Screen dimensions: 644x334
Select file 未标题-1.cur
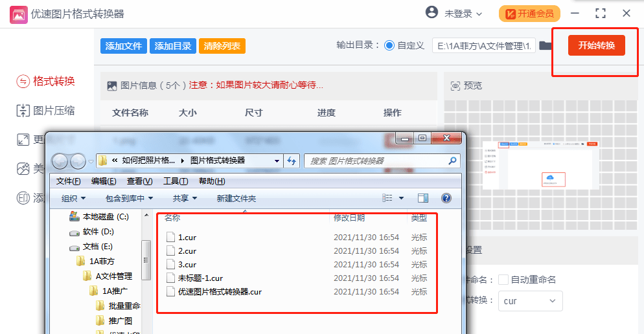pos(194,278)
